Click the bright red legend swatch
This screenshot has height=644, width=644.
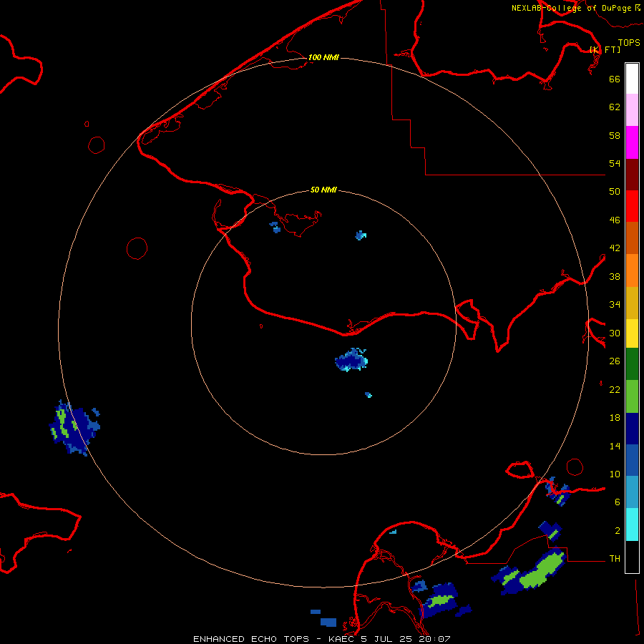[632, 206]
